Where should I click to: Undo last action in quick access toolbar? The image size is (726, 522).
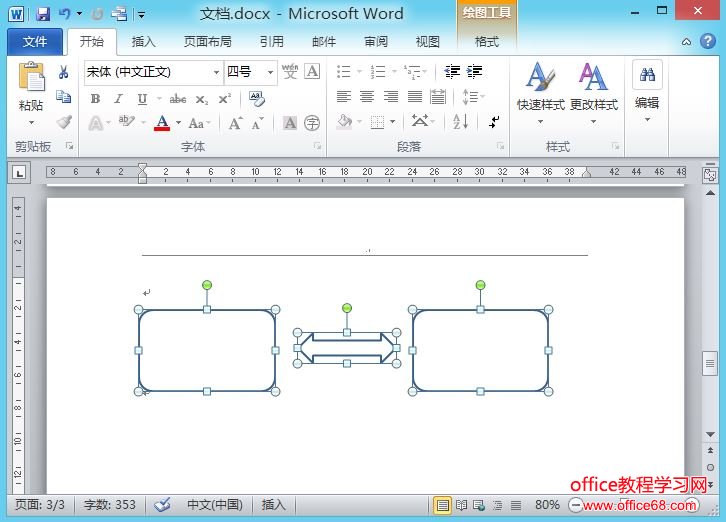[65, 14]
